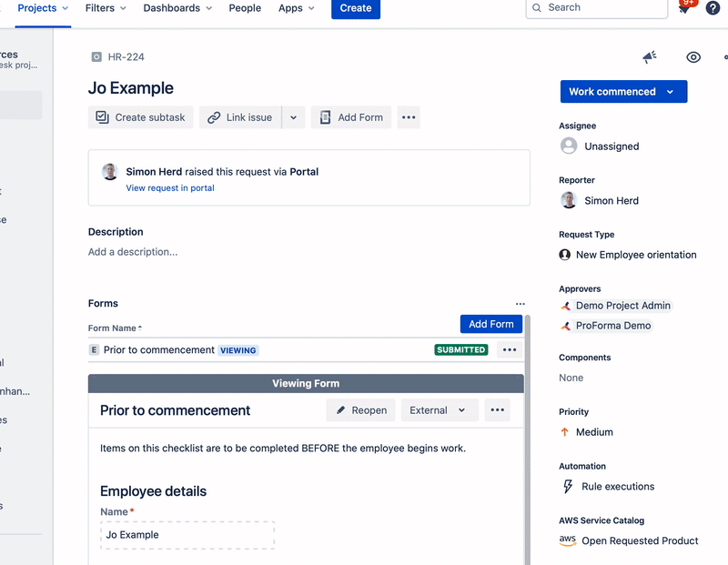Click the VIEWING badge
This screenshot has width=728, height=565.
coord(238,350)
